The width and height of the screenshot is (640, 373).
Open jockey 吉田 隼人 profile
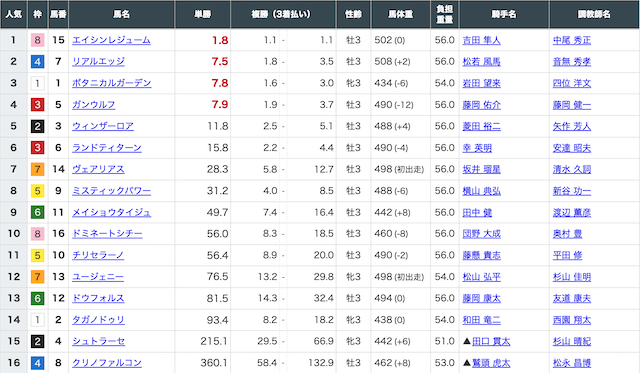click(481, 40)
